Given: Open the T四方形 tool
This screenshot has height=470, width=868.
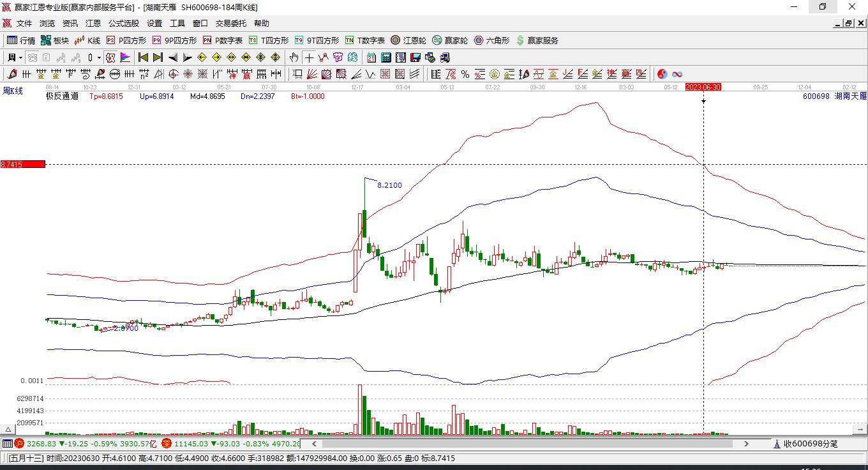Looking at the screenshot, I should coord(269,40).
